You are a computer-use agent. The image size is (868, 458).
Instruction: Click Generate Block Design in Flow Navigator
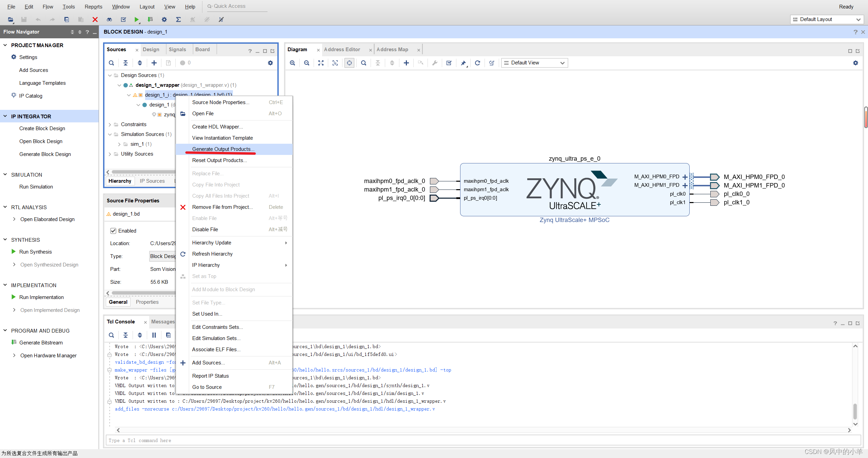pyautogui.click(x=45, y=154)
